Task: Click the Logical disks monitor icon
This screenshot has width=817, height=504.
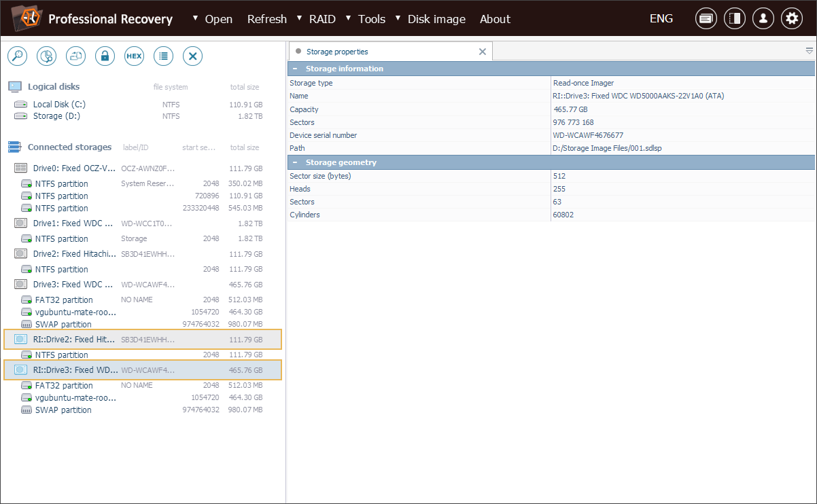Action: point(15,87)
